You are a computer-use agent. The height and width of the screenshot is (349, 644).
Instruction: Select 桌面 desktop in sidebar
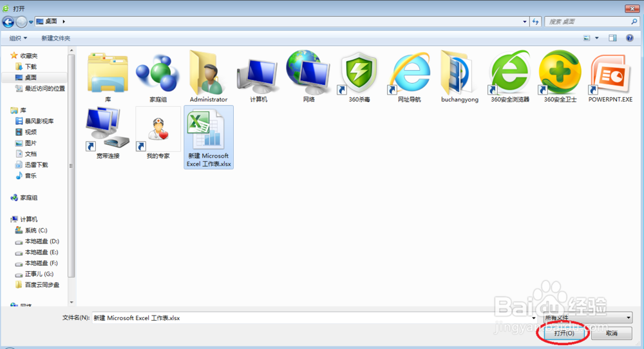[30, 78]
